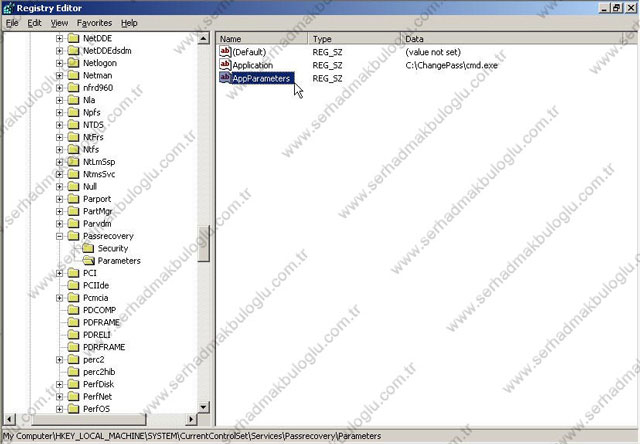The image size is (640, 444).
Task: Select the Application value name
Action: [253, 65]
